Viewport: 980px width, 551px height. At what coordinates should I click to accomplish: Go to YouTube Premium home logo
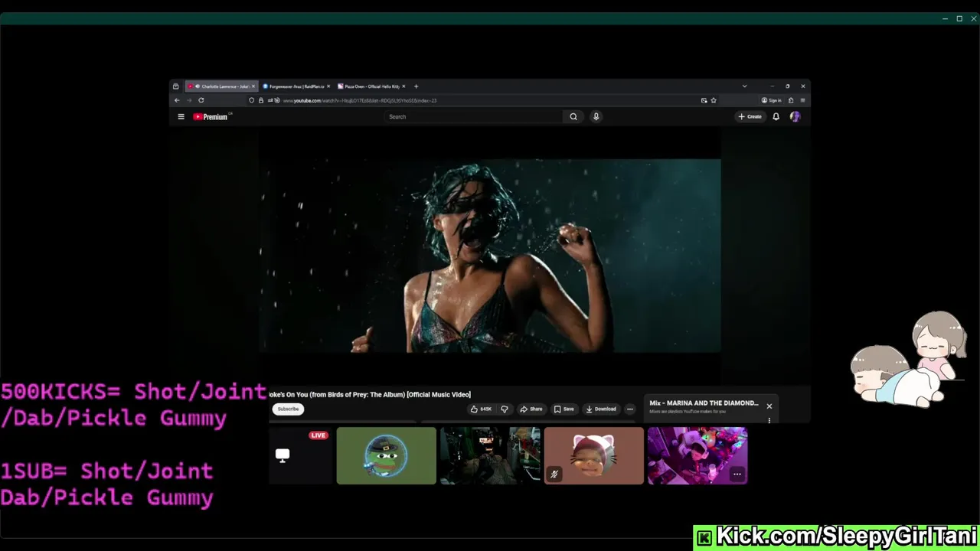point(212,117)
